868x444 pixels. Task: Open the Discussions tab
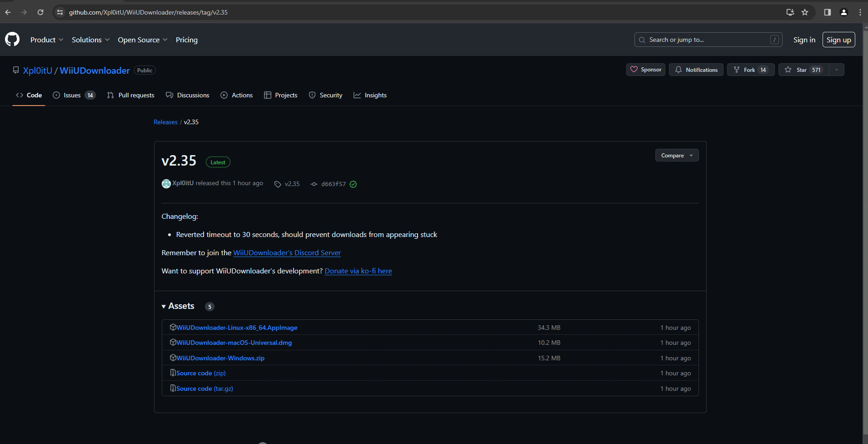point(188,95)
